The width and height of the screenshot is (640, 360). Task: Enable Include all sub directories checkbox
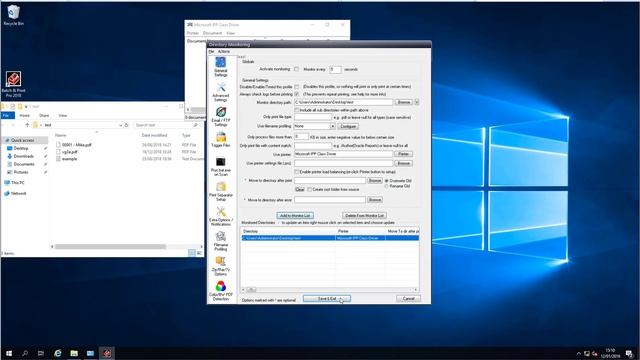click(297, 110)
